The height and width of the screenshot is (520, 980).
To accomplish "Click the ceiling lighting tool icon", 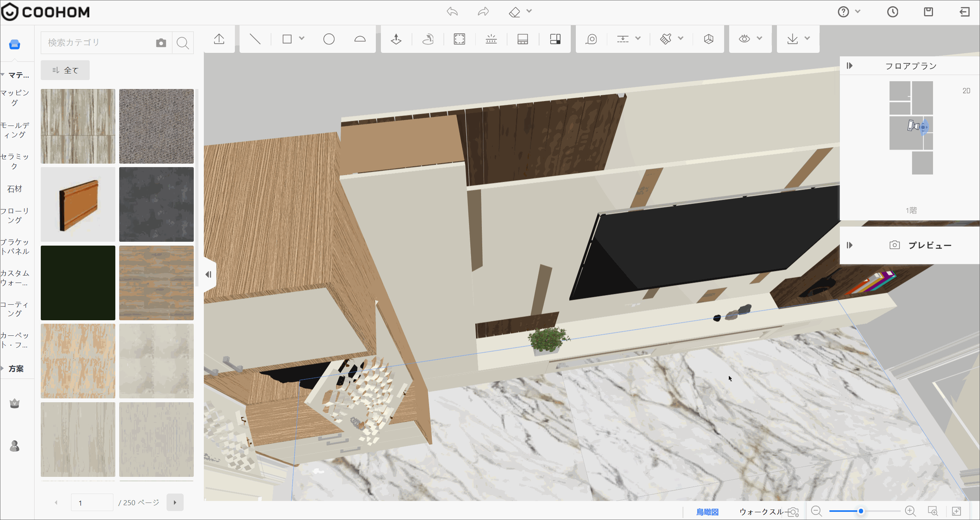I will click(x=491, y=39).
